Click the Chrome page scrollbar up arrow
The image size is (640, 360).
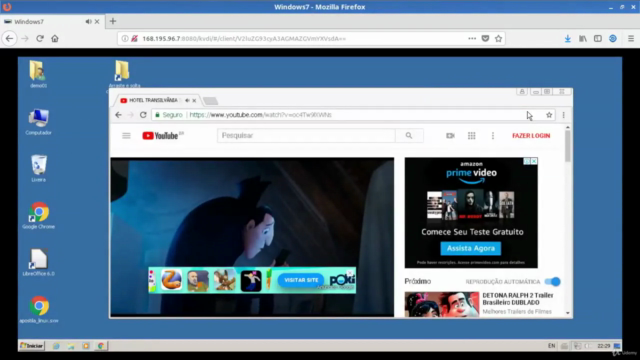[568, 128]
